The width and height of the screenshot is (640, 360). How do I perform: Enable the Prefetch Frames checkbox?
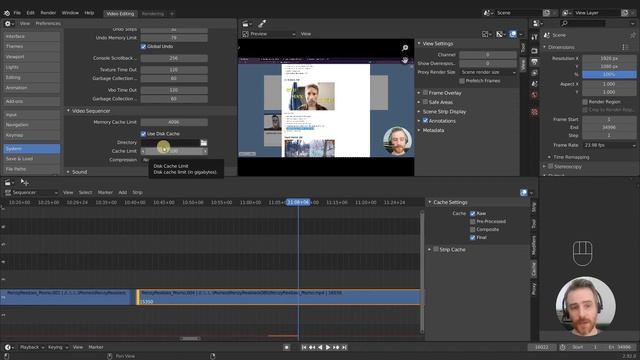(x=462, y=81)
